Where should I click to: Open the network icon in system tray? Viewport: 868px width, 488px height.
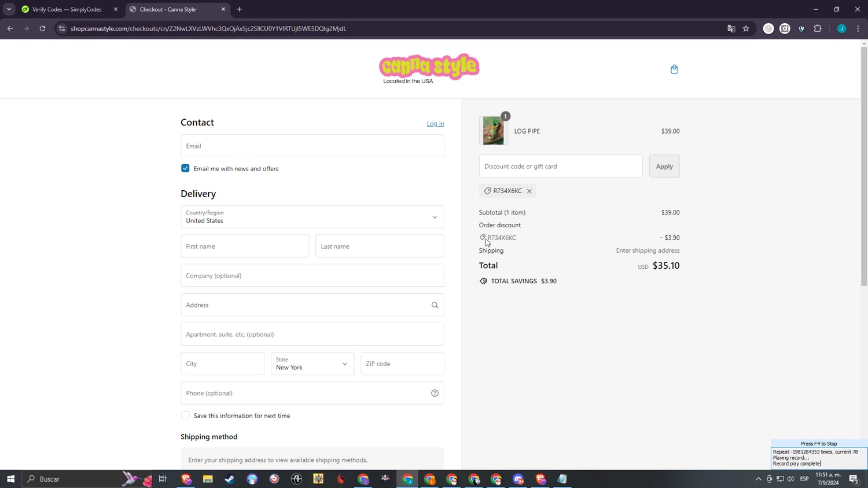780,479
